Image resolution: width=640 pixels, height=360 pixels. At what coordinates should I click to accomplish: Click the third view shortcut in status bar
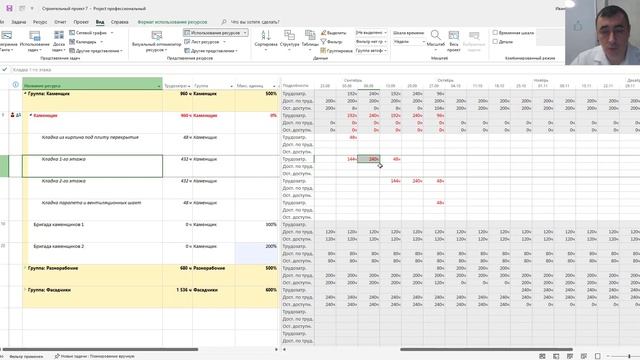[x=570, y=356]
